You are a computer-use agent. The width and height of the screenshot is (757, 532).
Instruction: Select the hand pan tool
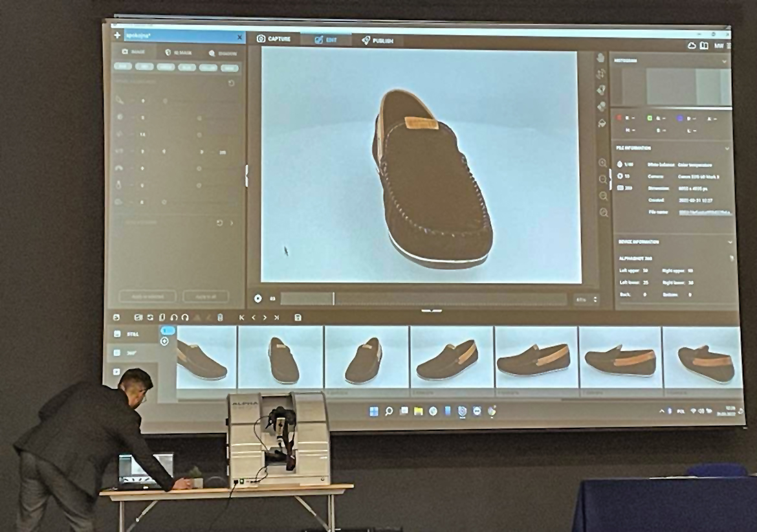point(600,58)
